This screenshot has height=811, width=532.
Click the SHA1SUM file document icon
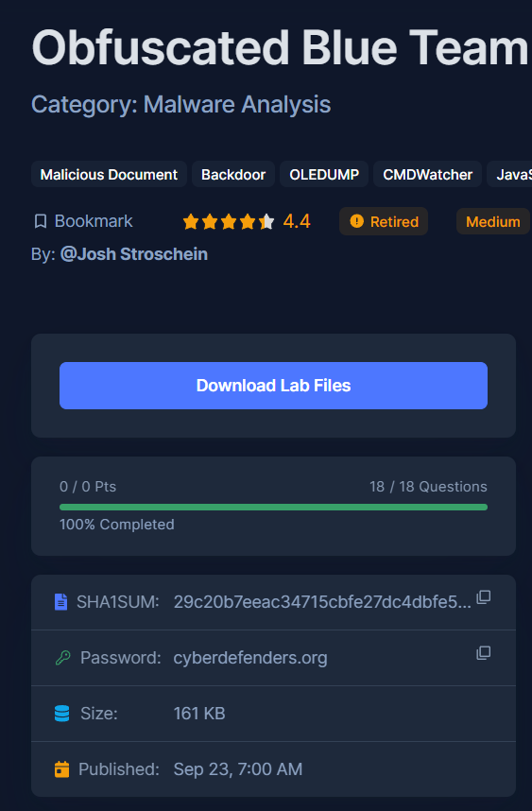pos(61,602)
